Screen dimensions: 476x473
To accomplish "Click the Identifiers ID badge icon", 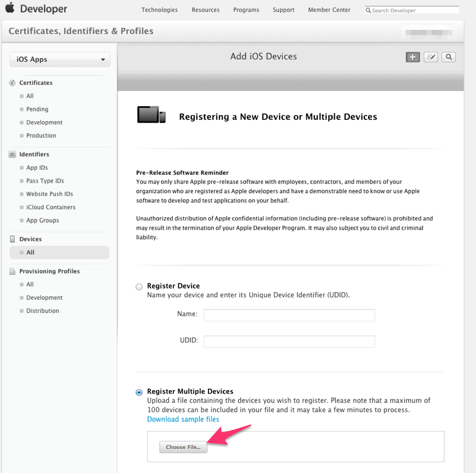I will [x=12, y=154].
